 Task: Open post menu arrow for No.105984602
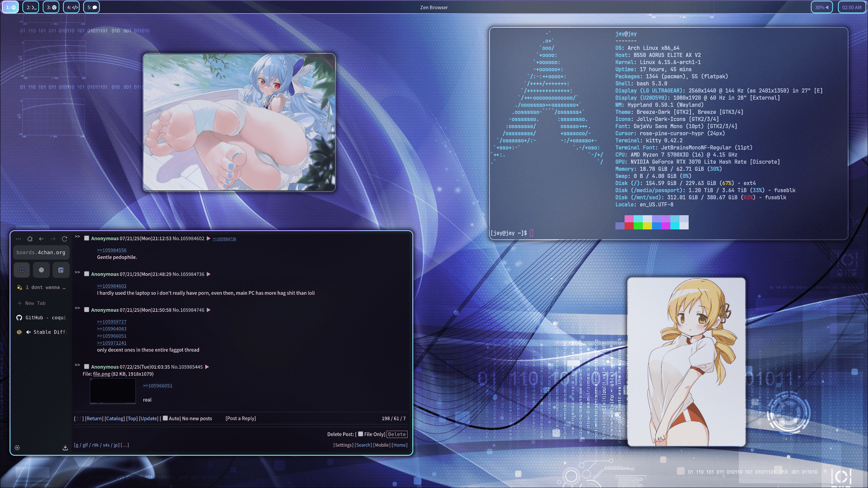209,239
